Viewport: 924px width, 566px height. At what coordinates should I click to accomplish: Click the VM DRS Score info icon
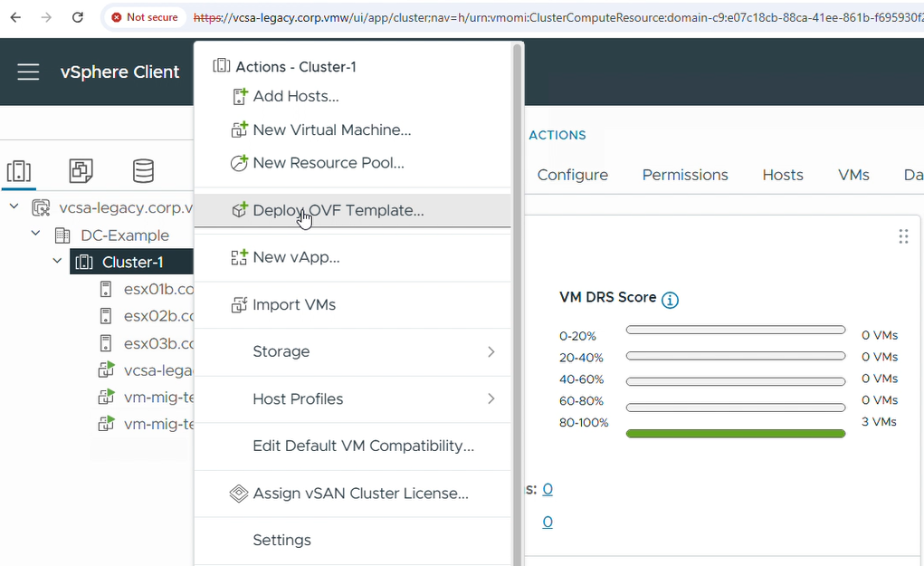point(670,300)
